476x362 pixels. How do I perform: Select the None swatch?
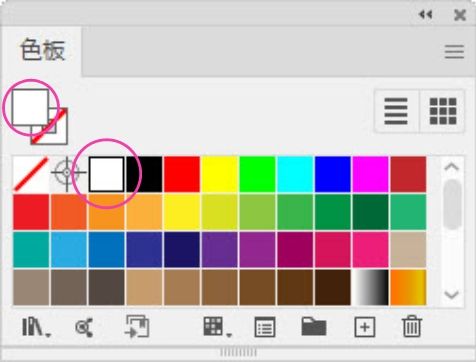[x=31, y=174]
